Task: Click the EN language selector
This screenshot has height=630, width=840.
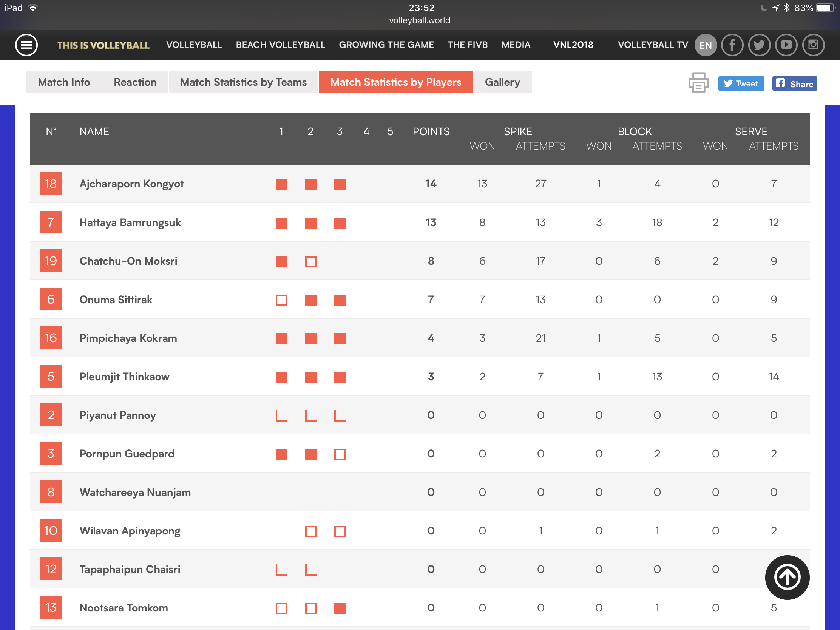Action: tap(705, 45)
